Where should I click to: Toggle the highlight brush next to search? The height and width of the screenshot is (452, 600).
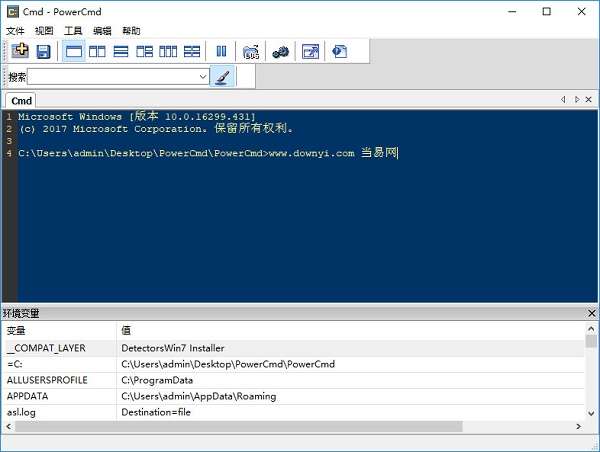pos(222,77)
